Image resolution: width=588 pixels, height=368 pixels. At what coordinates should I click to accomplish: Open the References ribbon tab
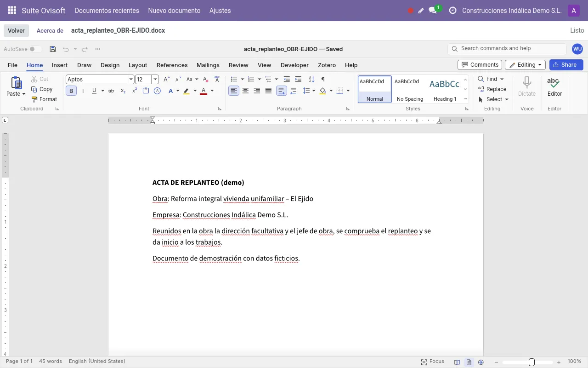[172, 65]
